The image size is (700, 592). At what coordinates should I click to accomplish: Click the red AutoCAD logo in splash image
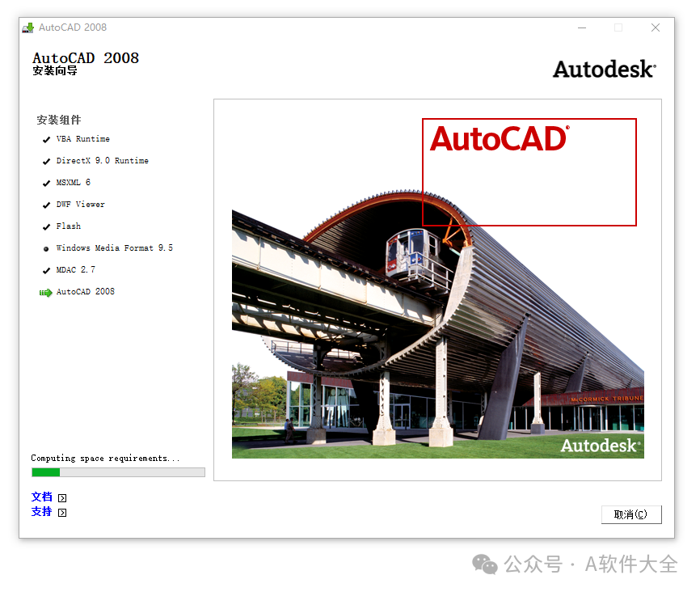tap(500, 138)
